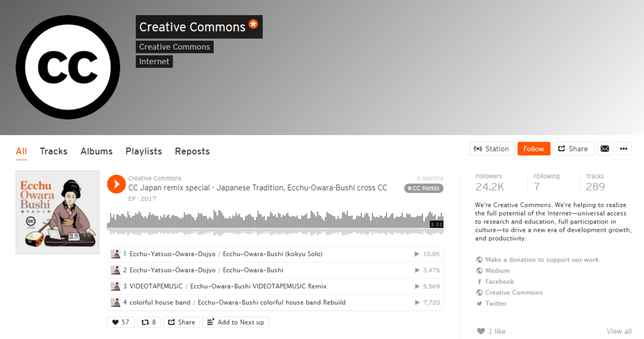
Task: Click the Ecchu Owara Bushi album artwork
Action: click(57, 212)
